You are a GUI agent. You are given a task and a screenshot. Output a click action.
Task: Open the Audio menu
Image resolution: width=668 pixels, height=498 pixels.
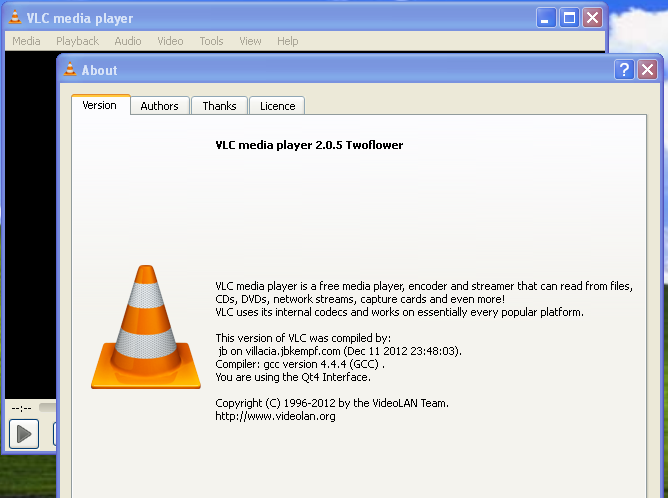pyautogui.click(x=128, y=41)
